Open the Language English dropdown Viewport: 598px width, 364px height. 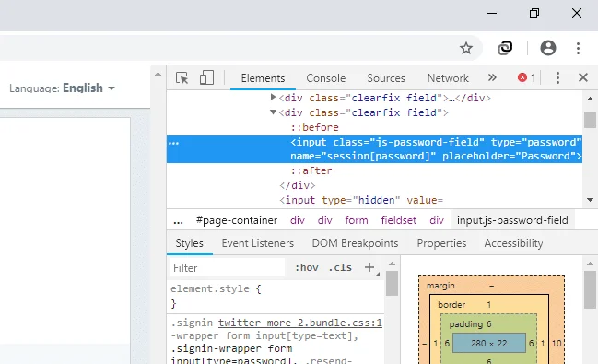[x=62, y=88]
